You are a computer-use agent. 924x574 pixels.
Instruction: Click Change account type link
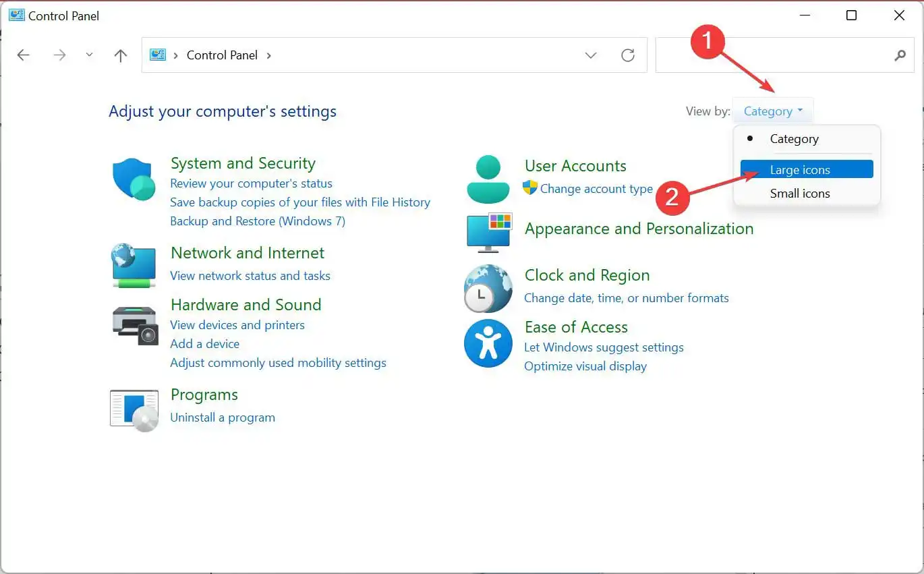[x=596, y=189]
